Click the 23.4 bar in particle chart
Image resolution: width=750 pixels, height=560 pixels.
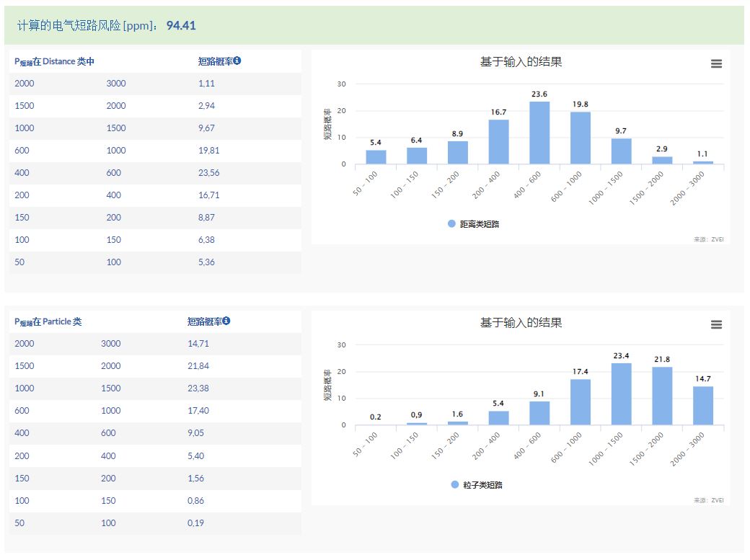tap(621, 394)
